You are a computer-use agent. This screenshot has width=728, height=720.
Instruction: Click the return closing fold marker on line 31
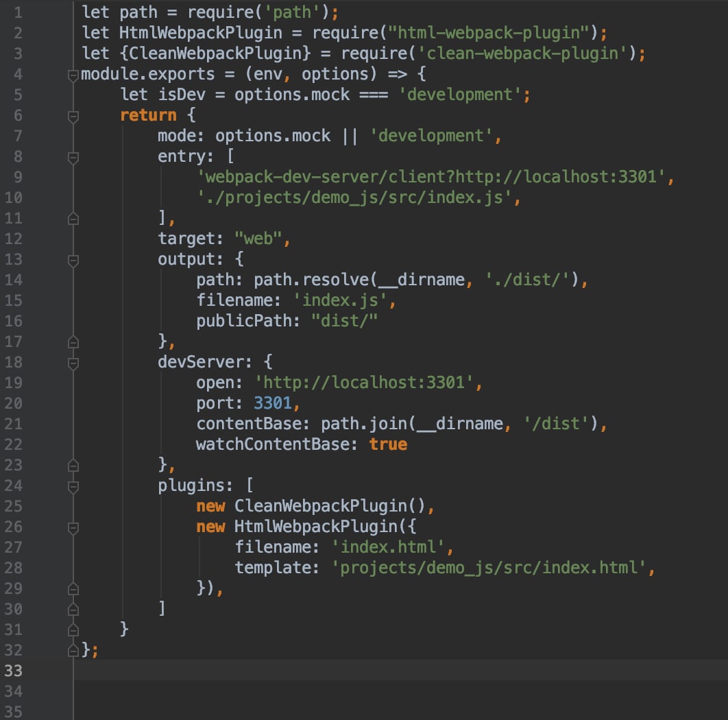pos(73,630)
